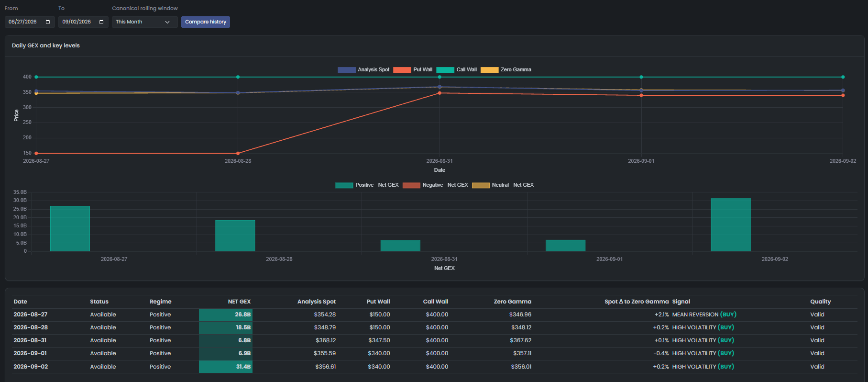
Task: Click the Compare history button
Action: (206, 22)
